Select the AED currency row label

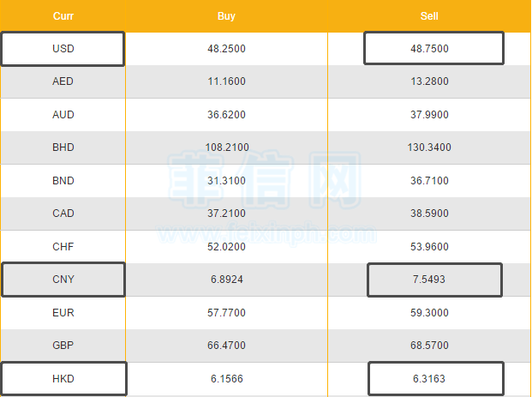coord(63,81)
